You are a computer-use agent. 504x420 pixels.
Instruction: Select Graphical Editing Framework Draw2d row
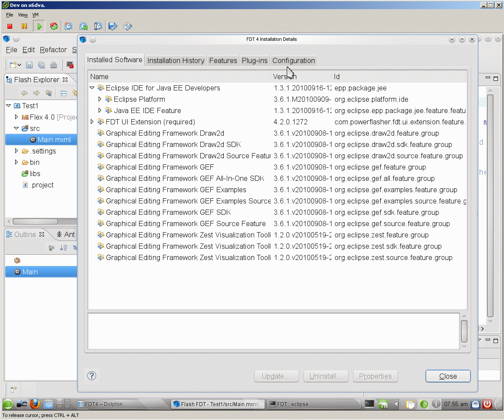pos(277,133)
